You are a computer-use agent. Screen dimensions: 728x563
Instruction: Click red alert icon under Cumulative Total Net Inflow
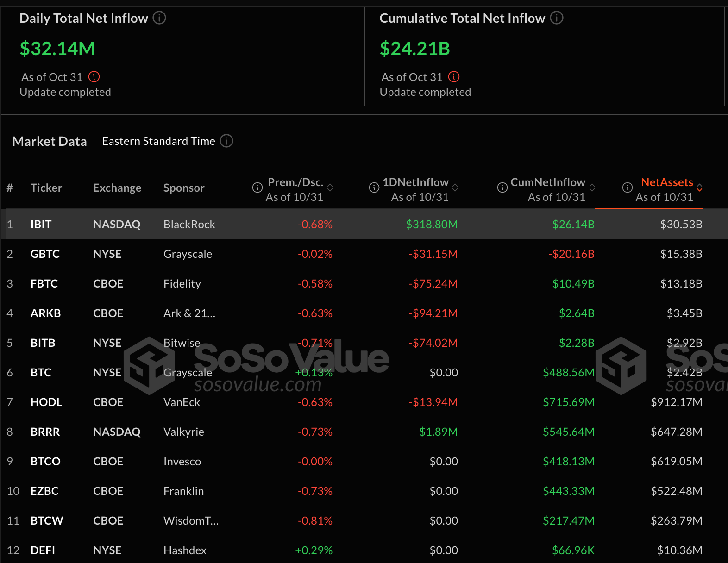click(454, 77)
